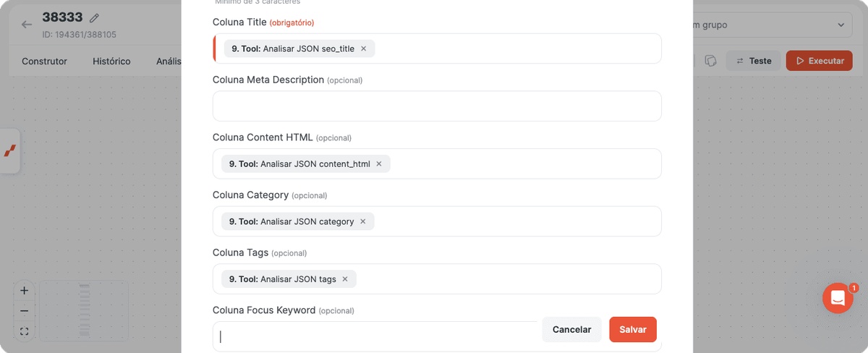This screenshot has height=353, width=868.
Task: Switch to the Histórico tab
Action: (111, 61)
